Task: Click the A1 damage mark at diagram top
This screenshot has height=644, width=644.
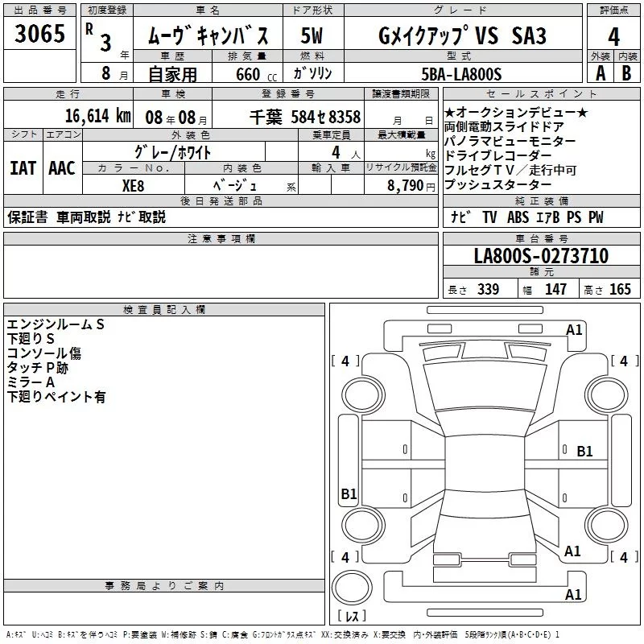Action: [x=574, y=330]
